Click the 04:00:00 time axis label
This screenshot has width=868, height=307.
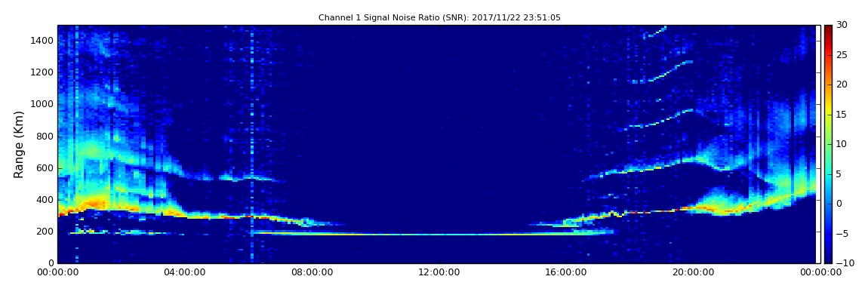185,272
